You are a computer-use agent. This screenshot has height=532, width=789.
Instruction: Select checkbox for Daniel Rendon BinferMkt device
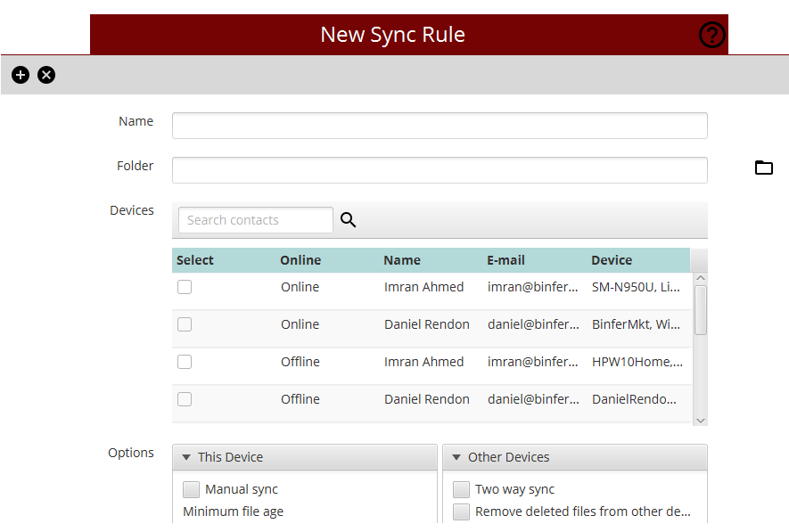click(x=185, y=324)
